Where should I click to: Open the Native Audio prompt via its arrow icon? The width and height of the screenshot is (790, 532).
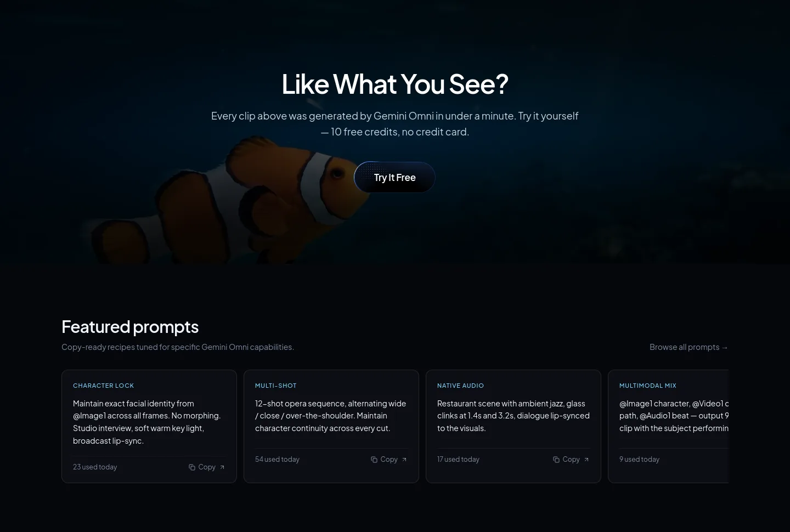(586, 460)
